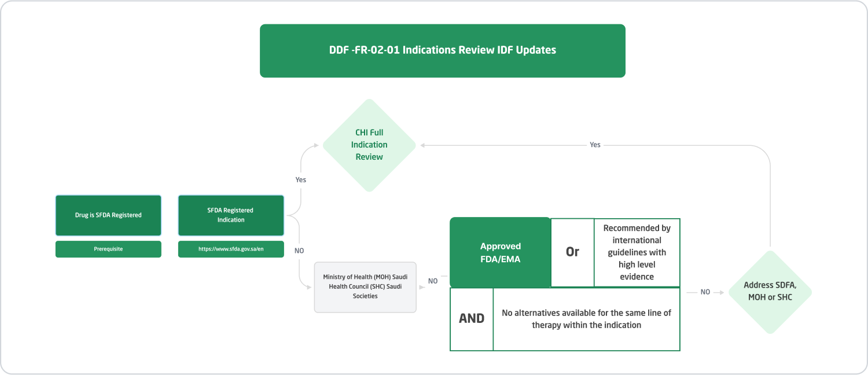Open the https://www.sfda.gov.sa/en link
The image size is (868, 375).
[231, 249]
